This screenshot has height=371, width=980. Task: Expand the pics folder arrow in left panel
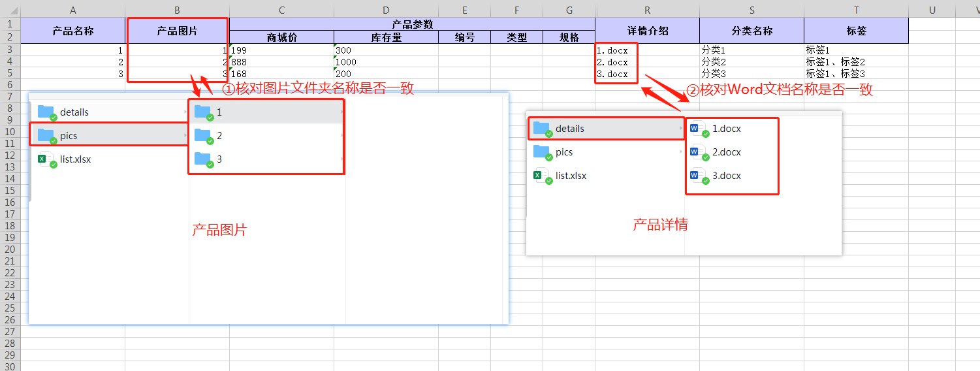click(x=186, y=136)
